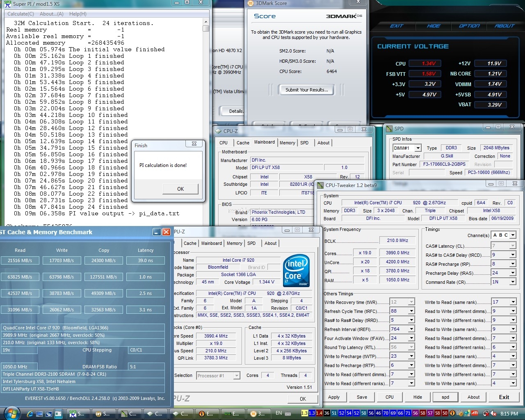This screenshot has height=420, width=525.
Task: Click the CPU-Z mainboard window title icon
Action: pos(218,131)
